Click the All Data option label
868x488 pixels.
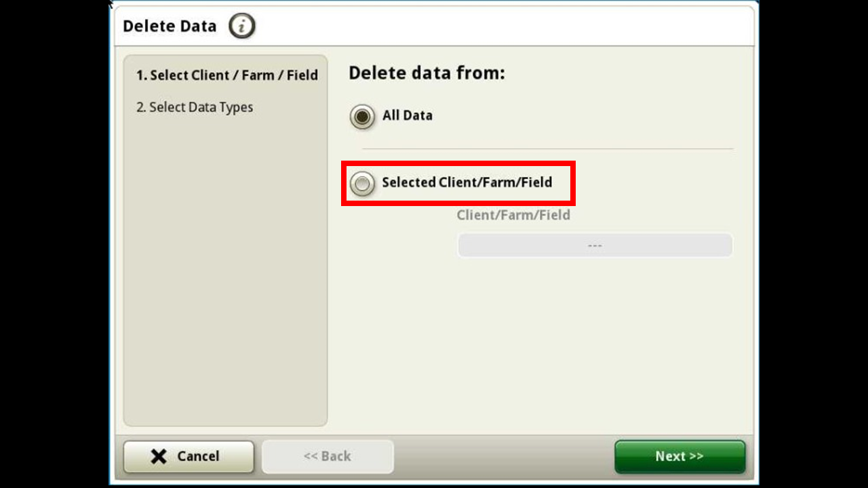click(x=408, y=115)
